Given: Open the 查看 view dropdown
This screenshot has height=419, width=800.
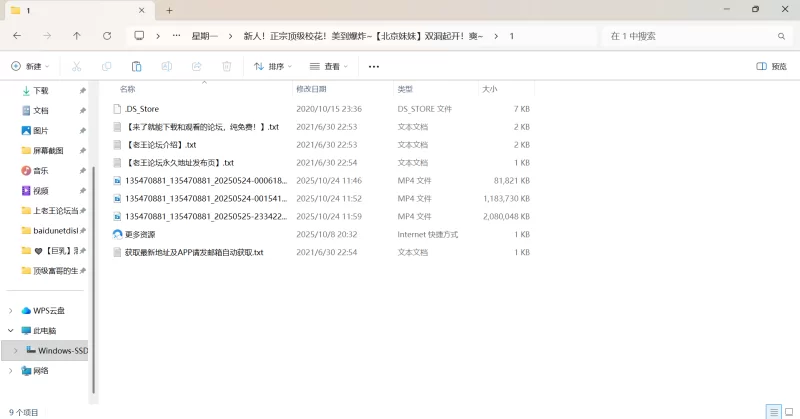Looking at the screenshot, I should click(x=328, y=67).
